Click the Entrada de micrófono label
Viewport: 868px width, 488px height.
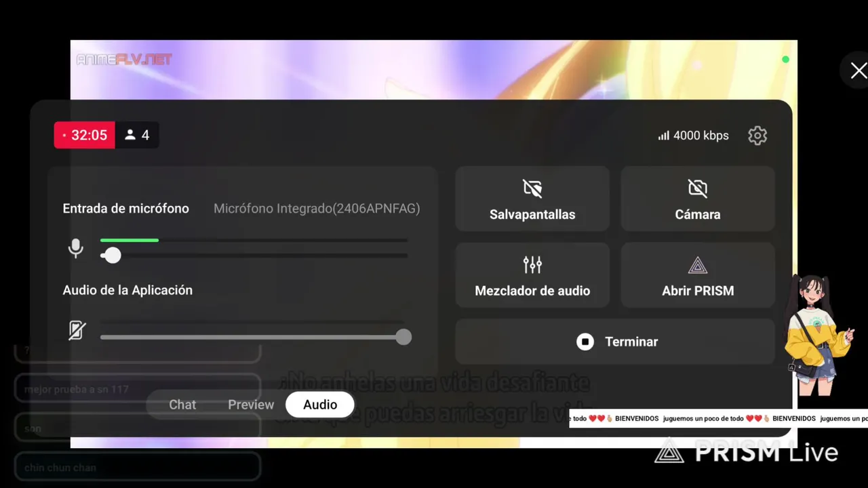pos(126,209)
